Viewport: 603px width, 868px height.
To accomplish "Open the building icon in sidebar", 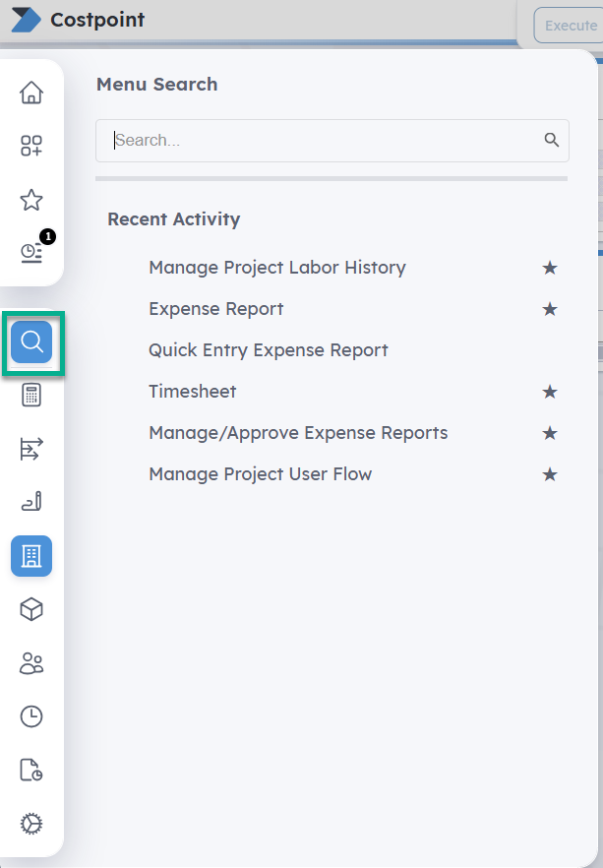I will point(31,556).
